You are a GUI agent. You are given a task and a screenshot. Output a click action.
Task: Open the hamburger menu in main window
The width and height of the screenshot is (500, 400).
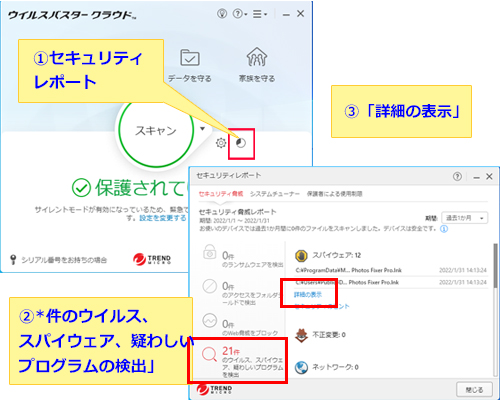click(x=259, y=14)
